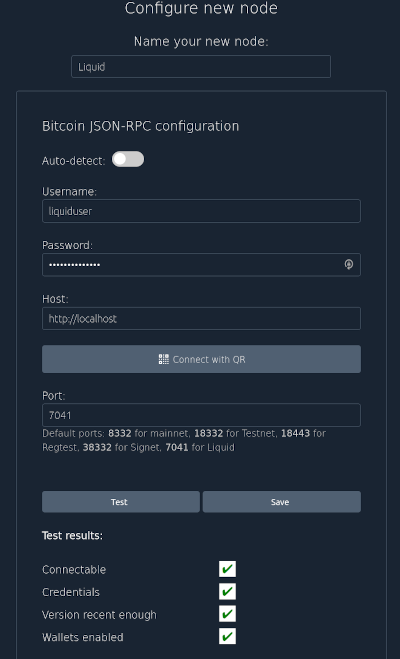The image size is (400, 659).
Task: Click Bitcoin JSON-RPC configuration heading
Action: click(x=140, y=127)
